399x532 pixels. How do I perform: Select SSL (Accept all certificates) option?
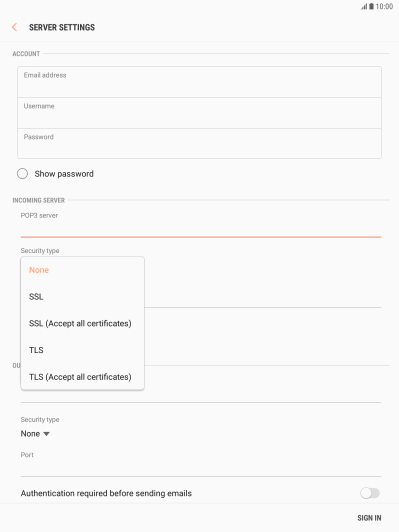click(82, 323)
